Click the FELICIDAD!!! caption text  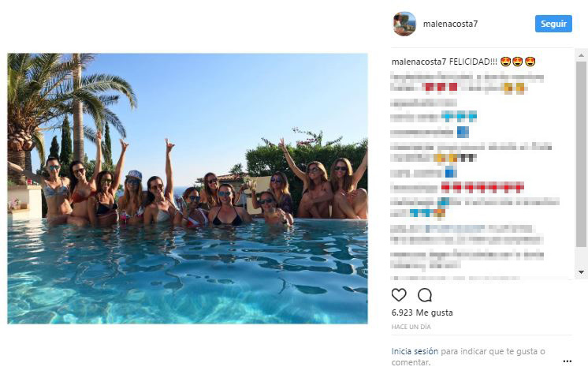[473, 62]
